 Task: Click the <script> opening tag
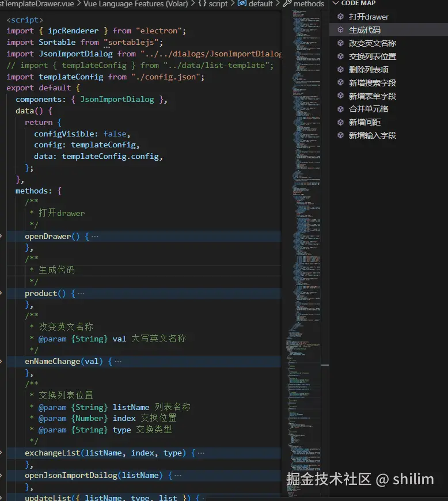[25, 20]
